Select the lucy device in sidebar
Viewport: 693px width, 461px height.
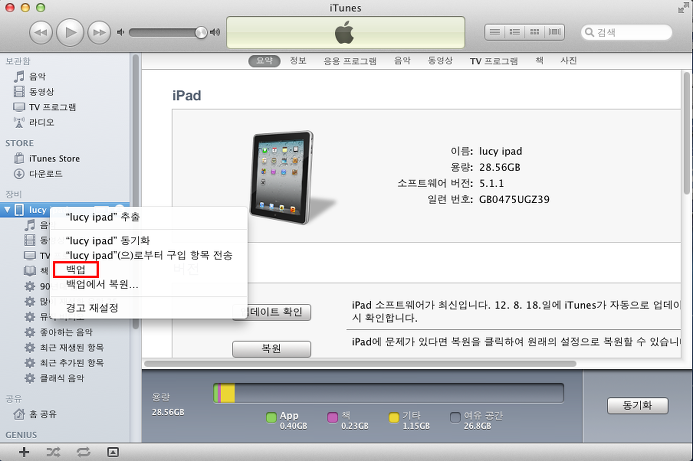(x=38, y=210)
